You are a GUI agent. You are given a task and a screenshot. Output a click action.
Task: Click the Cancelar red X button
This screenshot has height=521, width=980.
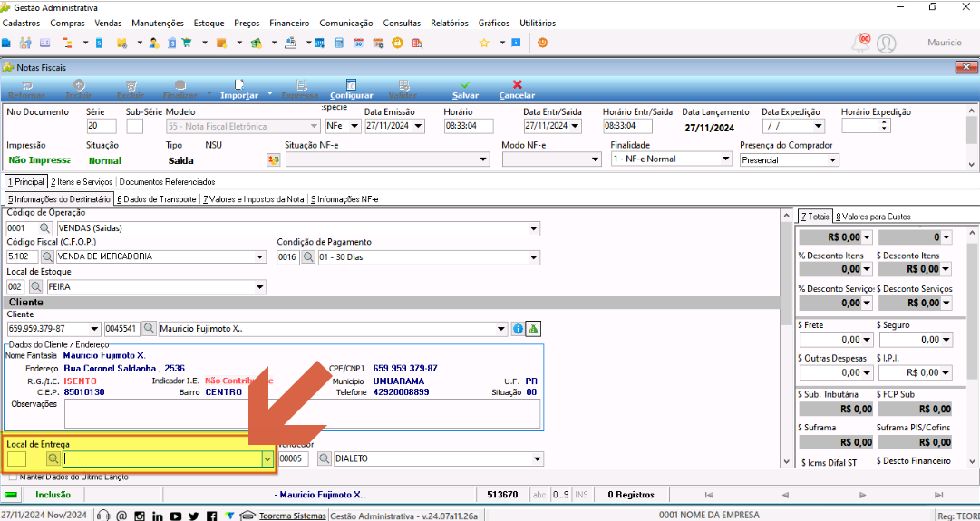(x=517, y=90)
